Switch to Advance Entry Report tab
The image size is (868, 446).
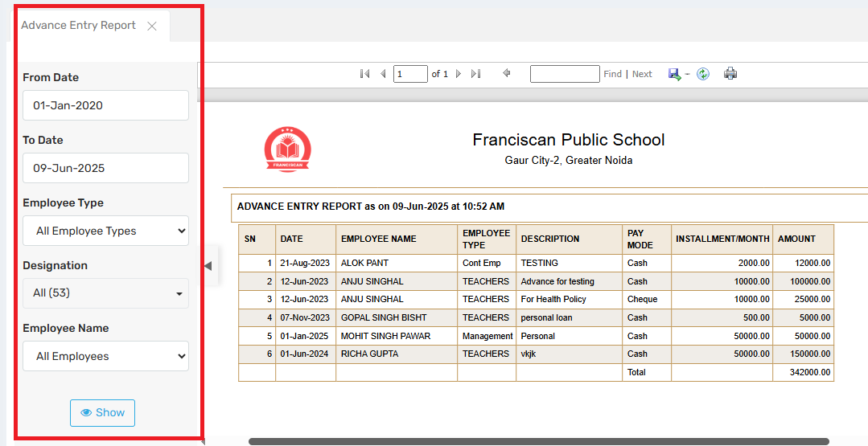78,26
